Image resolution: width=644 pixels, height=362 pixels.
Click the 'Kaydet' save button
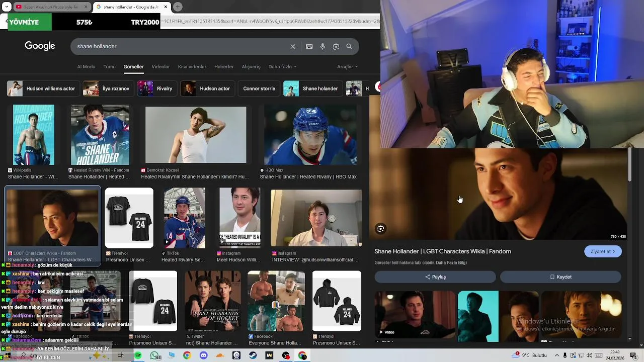(560, 277)
